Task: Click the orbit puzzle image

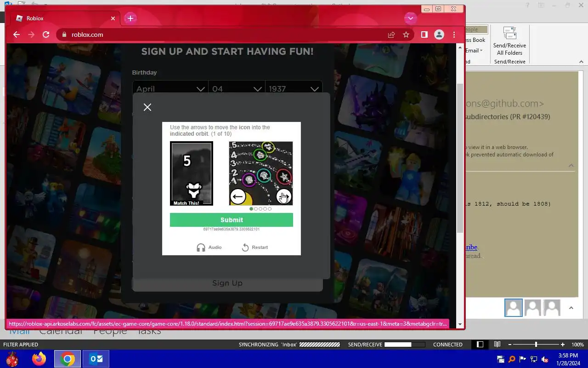Action: (261, 173)
